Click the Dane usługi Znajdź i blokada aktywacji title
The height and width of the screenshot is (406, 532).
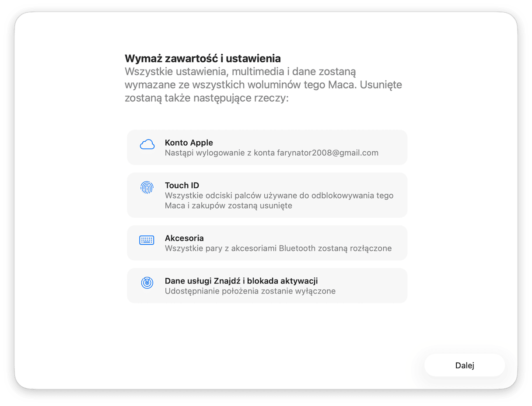tap(241, 281)
